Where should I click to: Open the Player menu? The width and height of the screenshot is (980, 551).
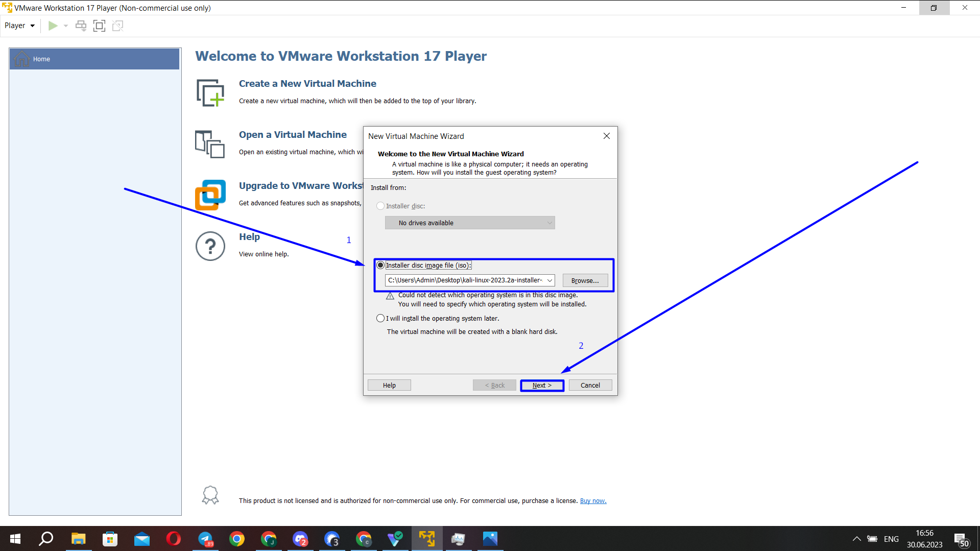(x=19, y=26)
